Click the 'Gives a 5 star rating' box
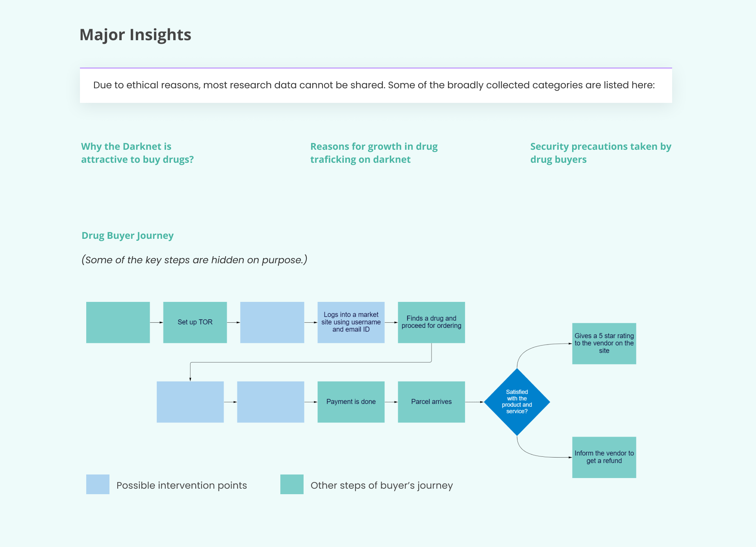The image size is (756, 547). (x=604, y=344)
